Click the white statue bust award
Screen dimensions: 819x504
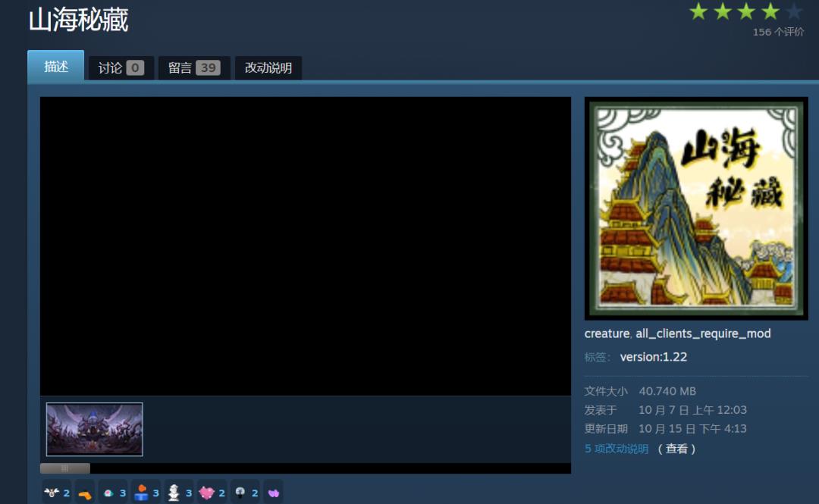[174, 493]
